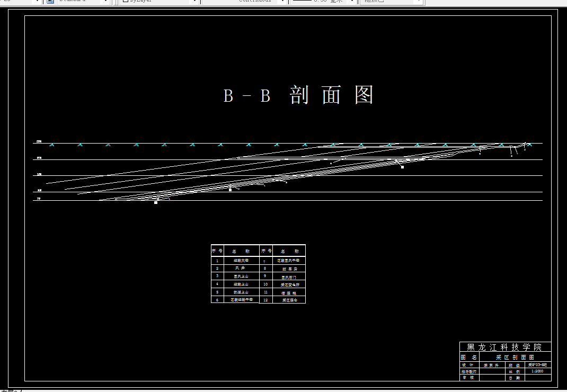Viewport: 567px width, 392px height.
Task: Open the Standard text style dropdown
Action: coord(83,1)
